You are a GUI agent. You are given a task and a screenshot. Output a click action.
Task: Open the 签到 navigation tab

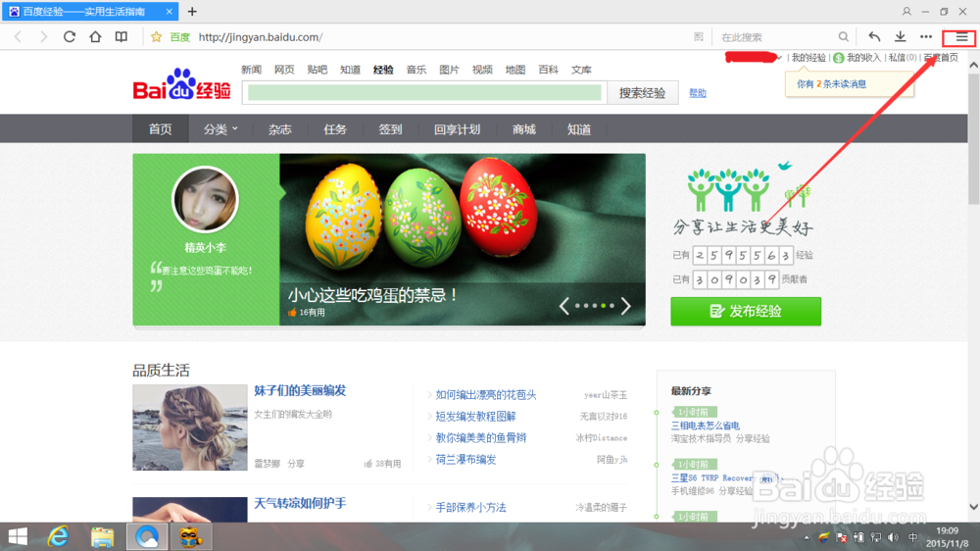point(390,129)
